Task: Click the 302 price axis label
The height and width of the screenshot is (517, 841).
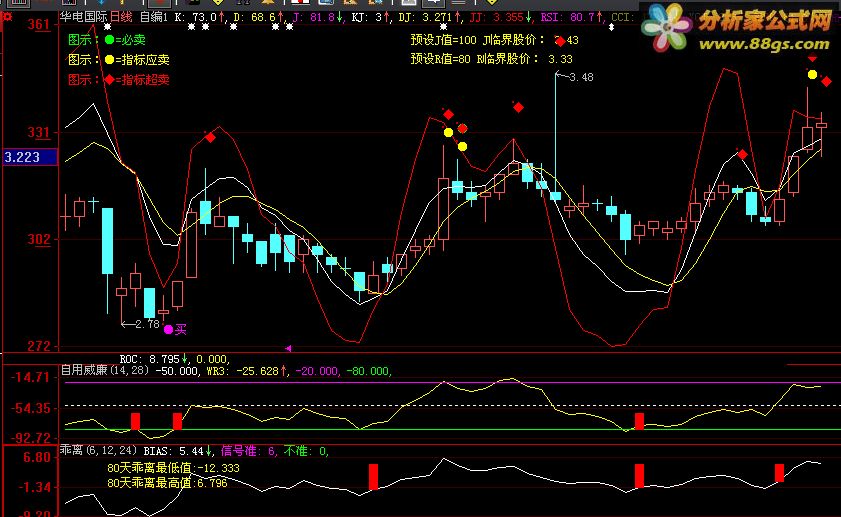Action: tap(39, 239)
